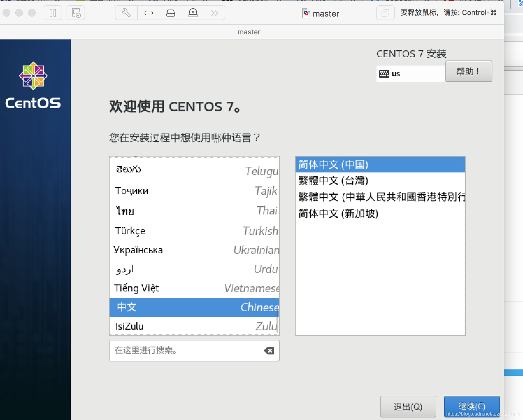
Task: Click the help button 帮助！
Action: [469, 71]
